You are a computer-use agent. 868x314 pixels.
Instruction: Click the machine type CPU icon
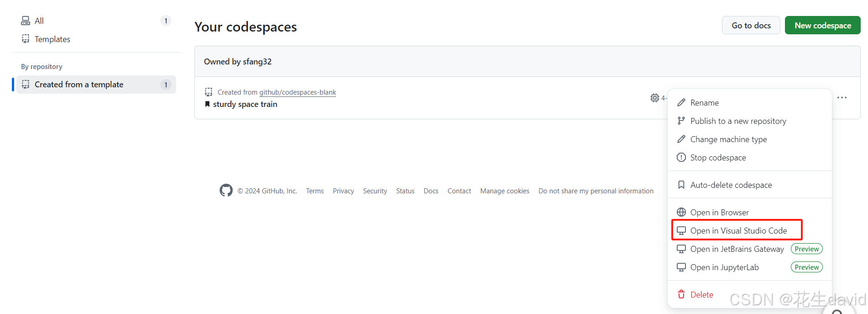tap(655, 98)
